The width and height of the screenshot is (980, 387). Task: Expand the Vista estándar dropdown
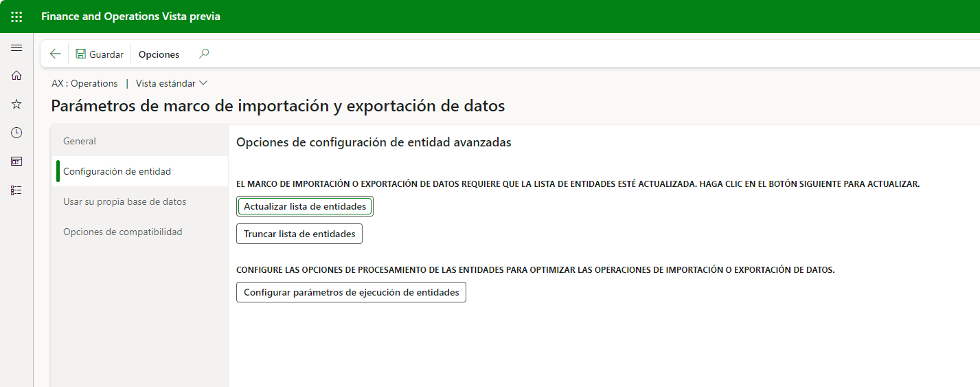click(172, 83)
